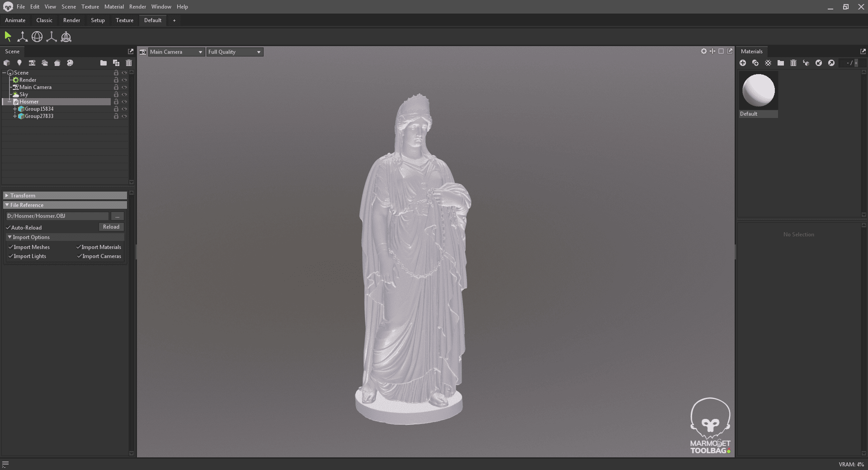Expand the Transform section

(65, 196)
